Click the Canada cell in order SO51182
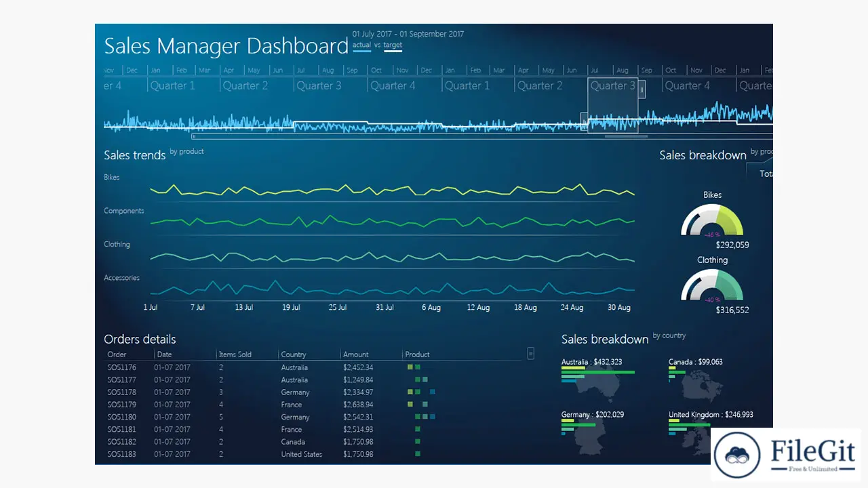The height and width of the screenshot is (488, 868). [x=293, y=442]
